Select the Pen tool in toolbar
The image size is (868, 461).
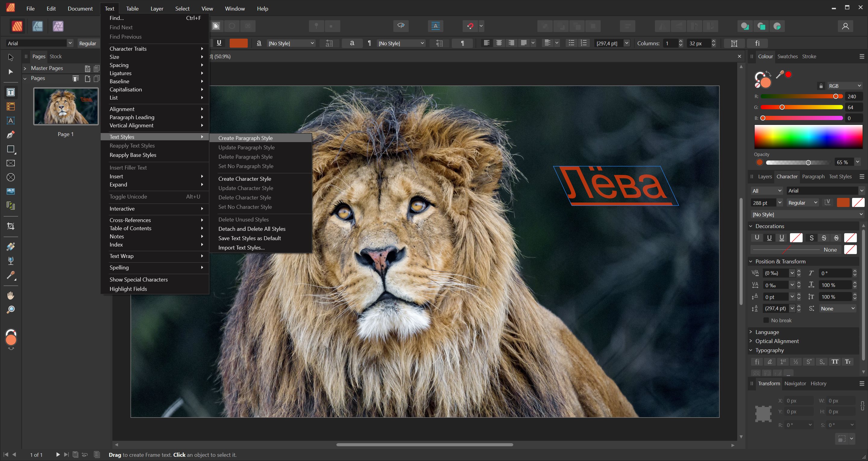click(x=11, y=135)
